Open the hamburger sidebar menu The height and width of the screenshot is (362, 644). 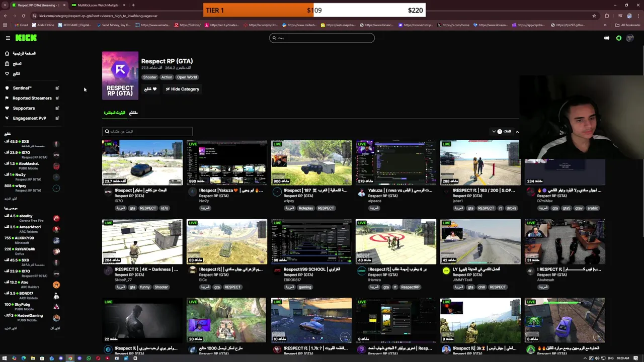click(x=8, y=38)
